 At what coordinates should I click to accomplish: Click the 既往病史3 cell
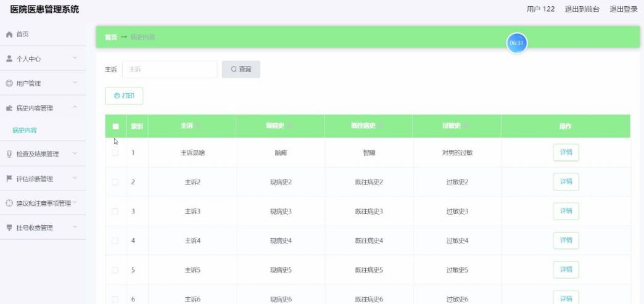(369, 211)
